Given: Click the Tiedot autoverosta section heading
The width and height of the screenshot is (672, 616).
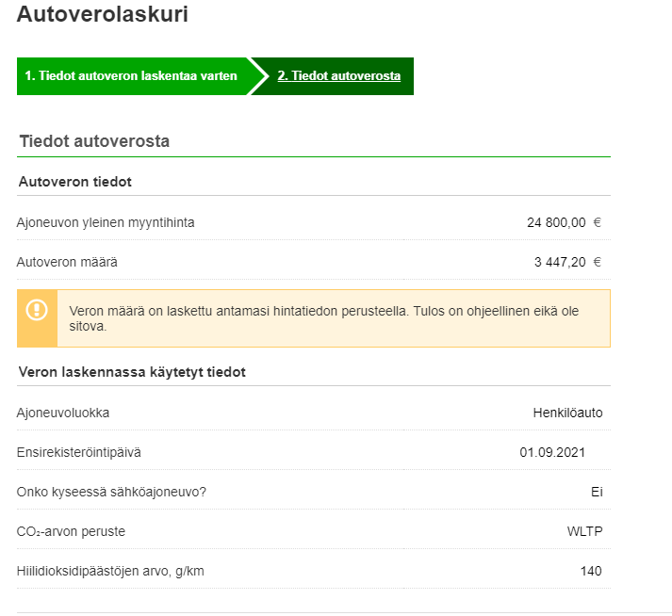Looking at the screenshot, I should tap(94, 141).
